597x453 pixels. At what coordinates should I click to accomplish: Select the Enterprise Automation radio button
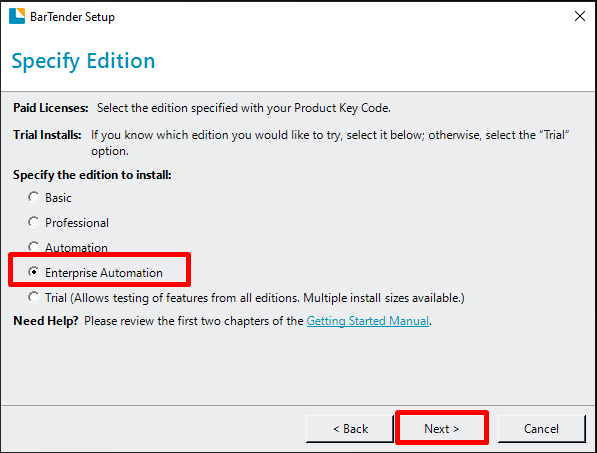point(34,272)
